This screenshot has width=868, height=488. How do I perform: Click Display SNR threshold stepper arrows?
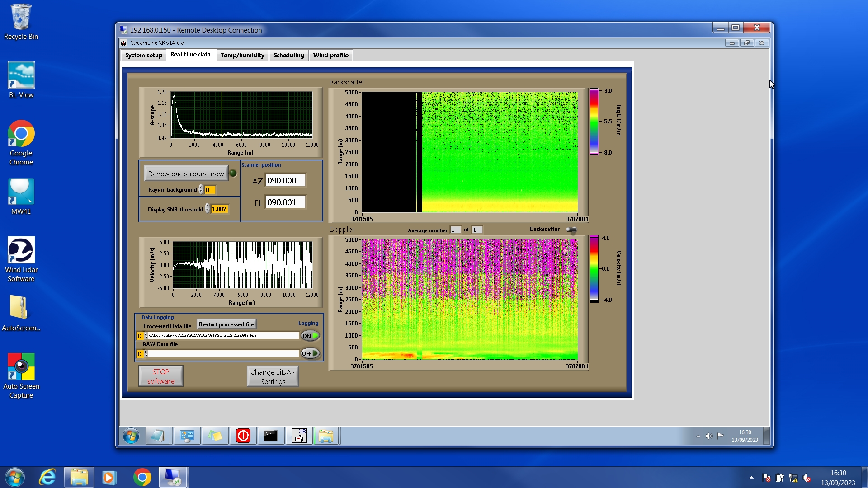click(208, 209)
